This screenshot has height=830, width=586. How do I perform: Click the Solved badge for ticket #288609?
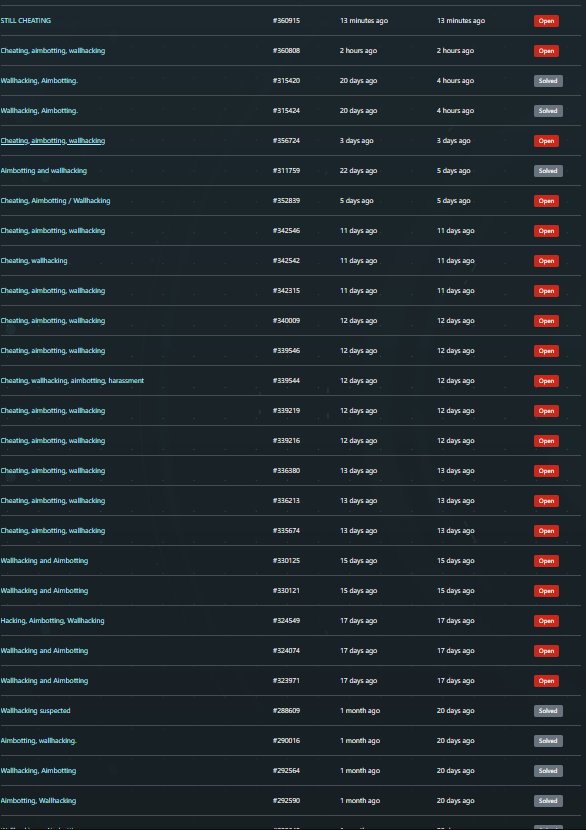[x=548, y=711]
